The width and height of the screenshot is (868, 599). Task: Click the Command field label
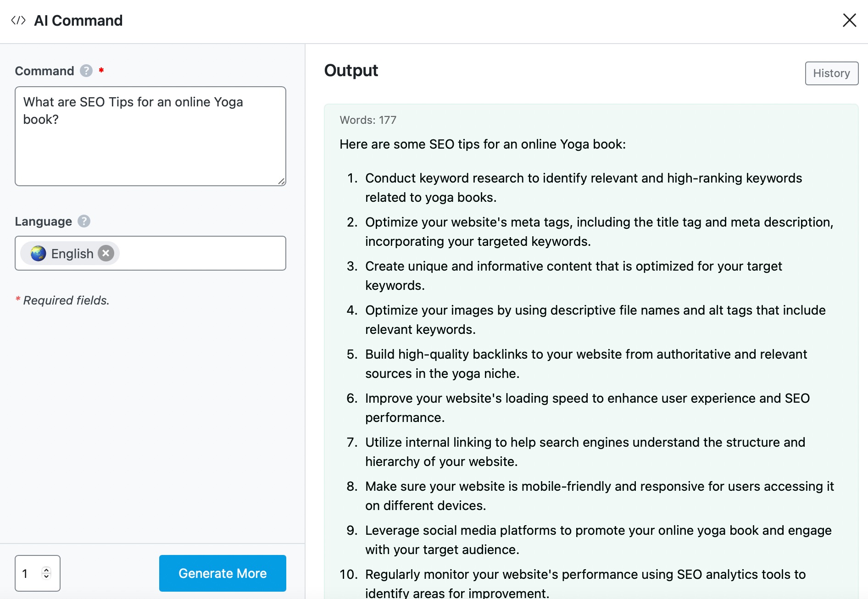[45, 71]
